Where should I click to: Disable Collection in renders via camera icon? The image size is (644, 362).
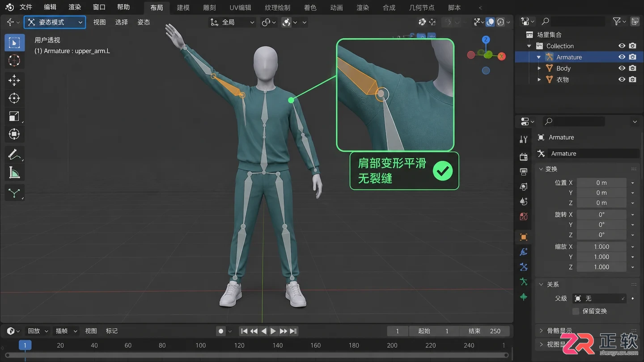(x=632, y=46)
